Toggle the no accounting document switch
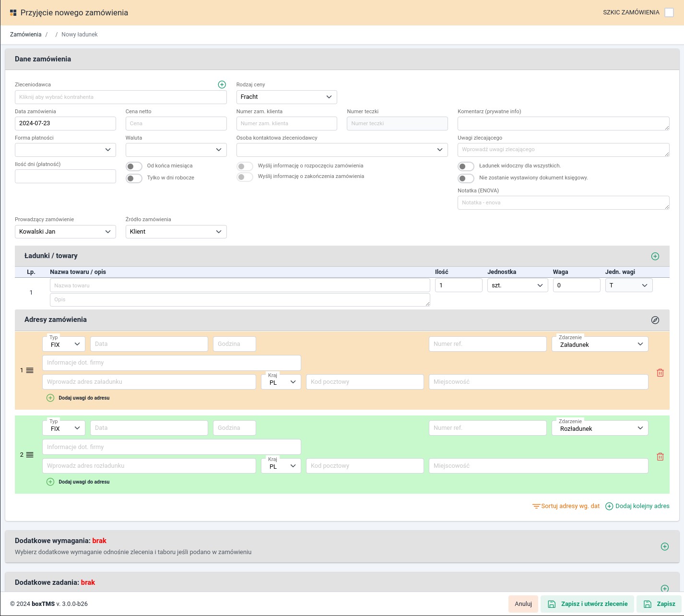The width and height of the screenshot is (684, 616). click(466, 178)
